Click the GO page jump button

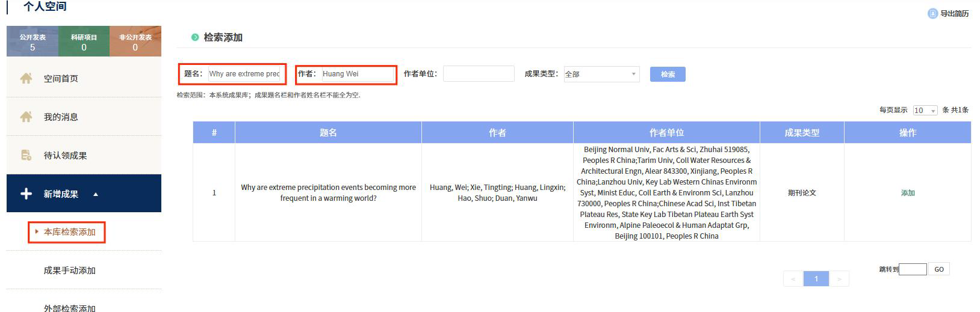(938, 269)
